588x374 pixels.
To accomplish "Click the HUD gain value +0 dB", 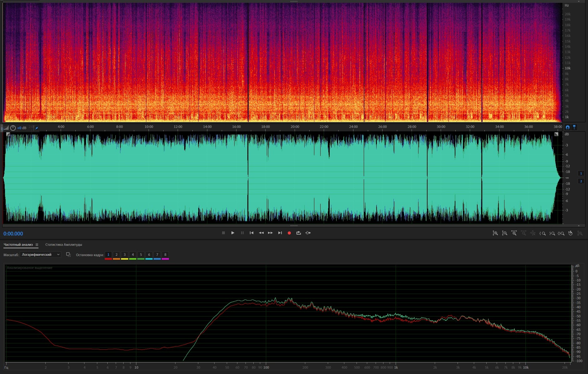I will point(22,128).
